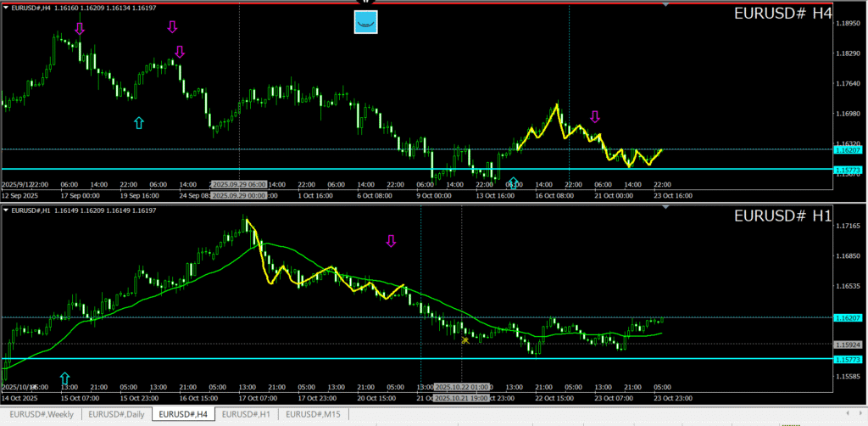Click the 1.15773 price label on H1 chart
The image size is (868, 426).
[849, 359]
